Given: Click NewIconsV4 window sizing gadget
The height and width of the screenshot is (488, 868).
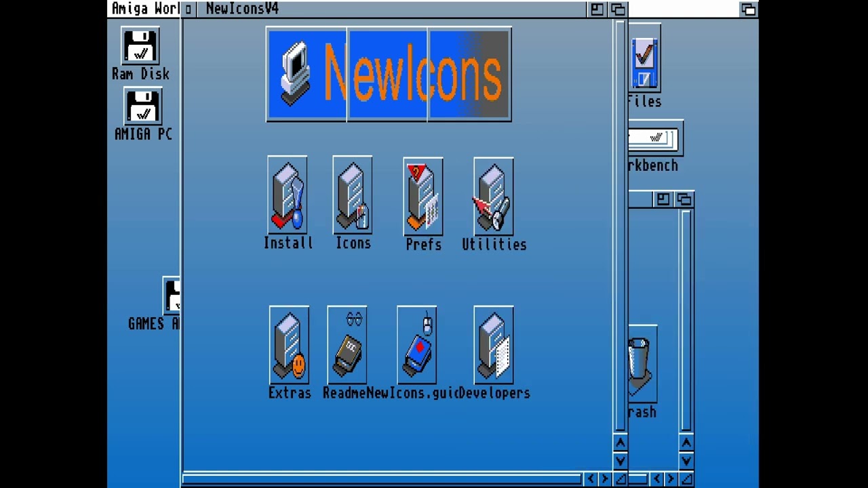Looking at the screenshot, I should click(x=620, y=479).
